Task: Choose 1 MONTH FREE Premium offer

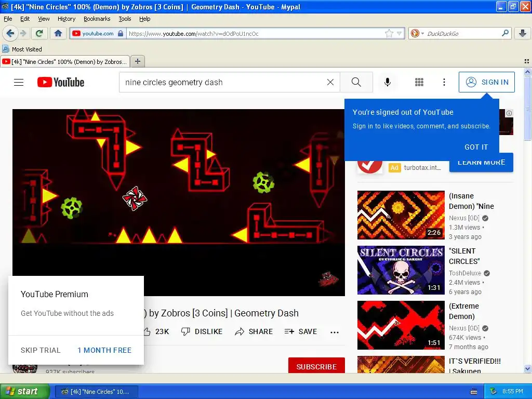Action: point(104,350)
